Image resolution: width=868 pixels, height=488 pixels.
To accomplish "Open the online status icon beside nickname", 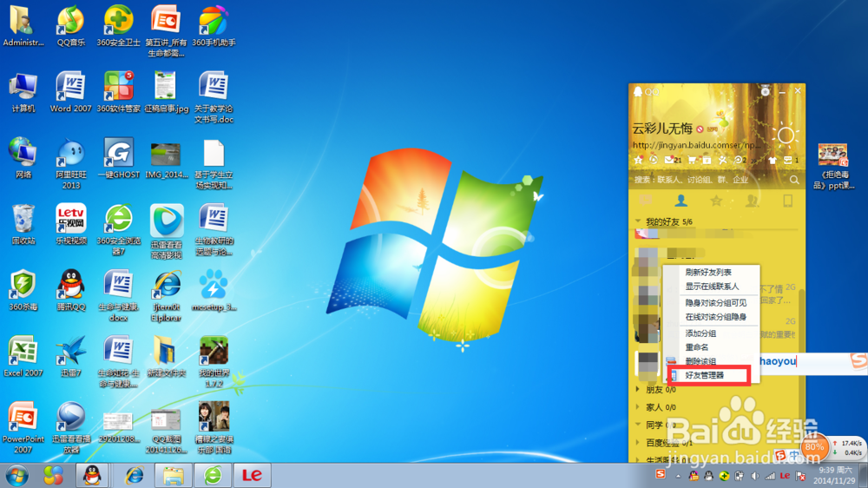I will coord(700,129).
